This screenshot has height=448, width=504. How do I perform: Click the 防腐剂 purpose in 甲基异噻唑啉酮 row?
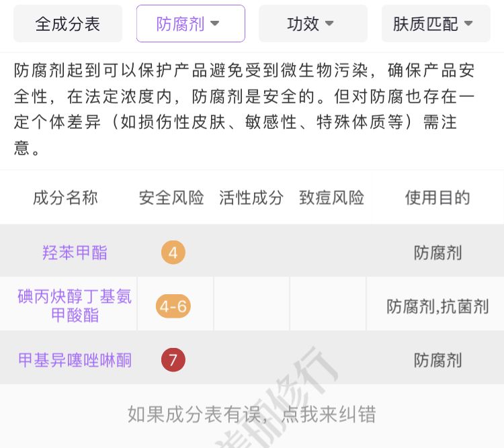[437, 361]
